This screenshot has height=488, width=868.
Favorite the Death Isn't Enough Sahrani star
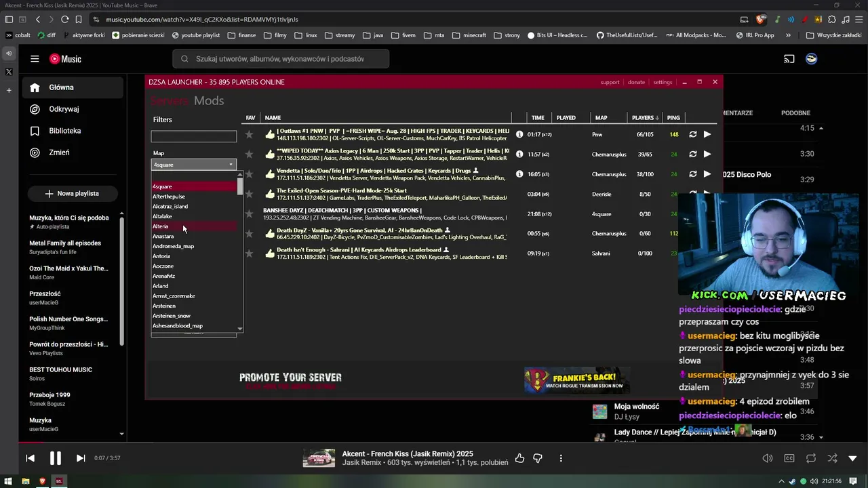click(x=249, y=253)
